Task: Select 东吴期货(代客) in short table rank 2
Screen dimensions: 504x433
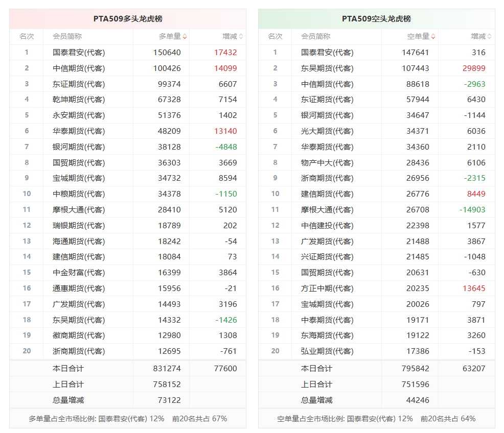Action: (327, 68)
